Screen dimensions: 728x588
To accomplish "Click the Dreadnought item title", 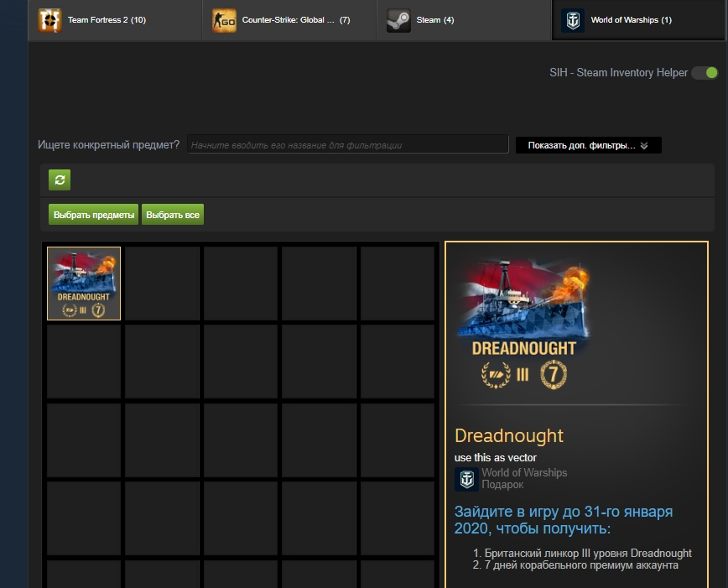I will [x=509, y=435].
